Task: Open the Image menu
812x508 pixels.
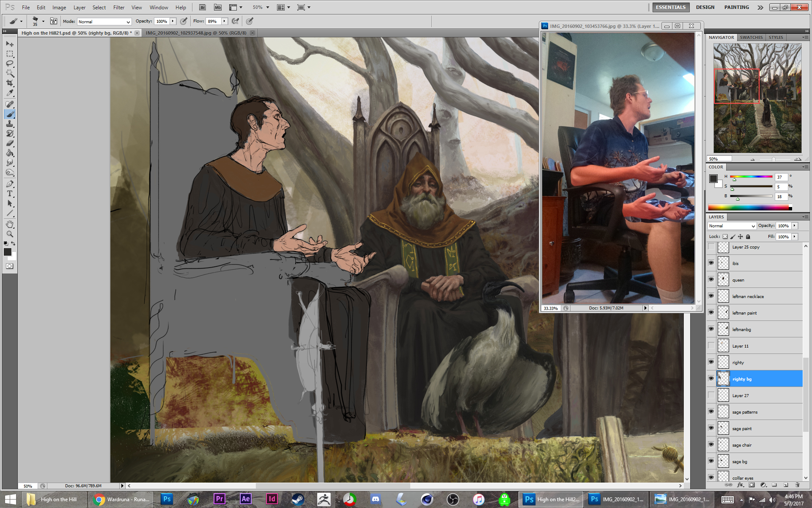Action: tap(59, 7)
